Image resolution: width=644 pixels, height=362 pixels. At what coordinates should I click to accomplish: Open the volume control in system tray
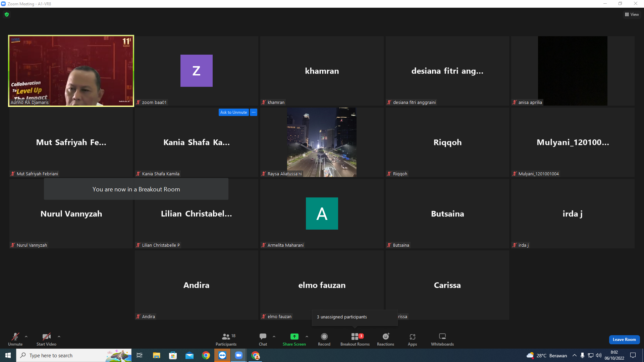[599, 355]
